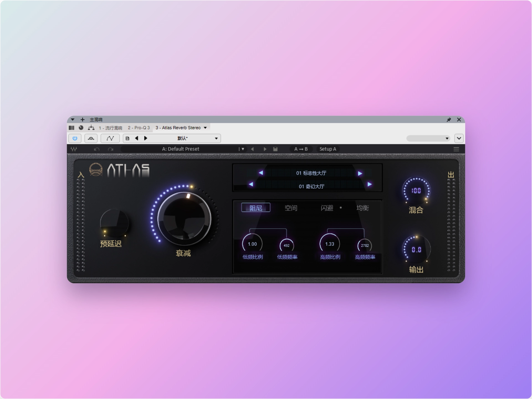Click the 输出 output knob showing 0.0

click(416, 249)
